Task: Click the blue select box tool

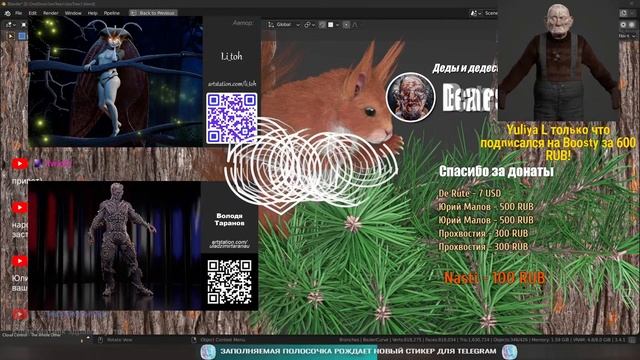Action: [x=22, y=36]
